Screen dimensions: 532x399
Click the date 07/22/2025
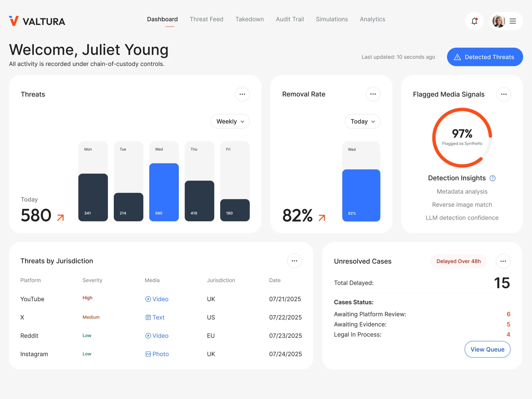pyautogui.click(x=286, y=317)
